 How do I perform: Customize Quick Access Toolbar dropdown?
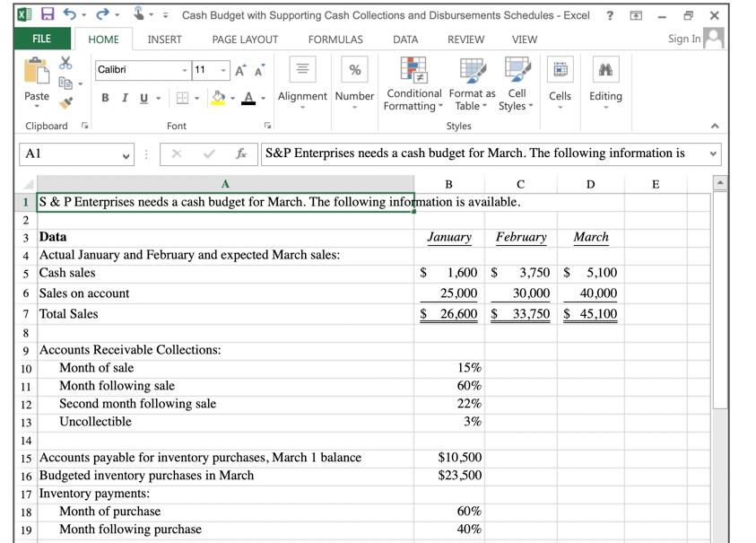165,15
